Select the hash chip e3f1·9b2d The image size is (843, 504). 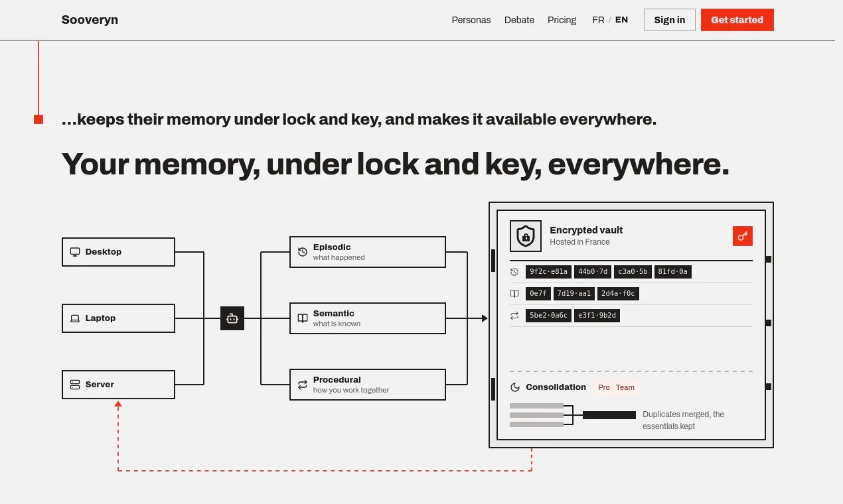pos(597,316)
